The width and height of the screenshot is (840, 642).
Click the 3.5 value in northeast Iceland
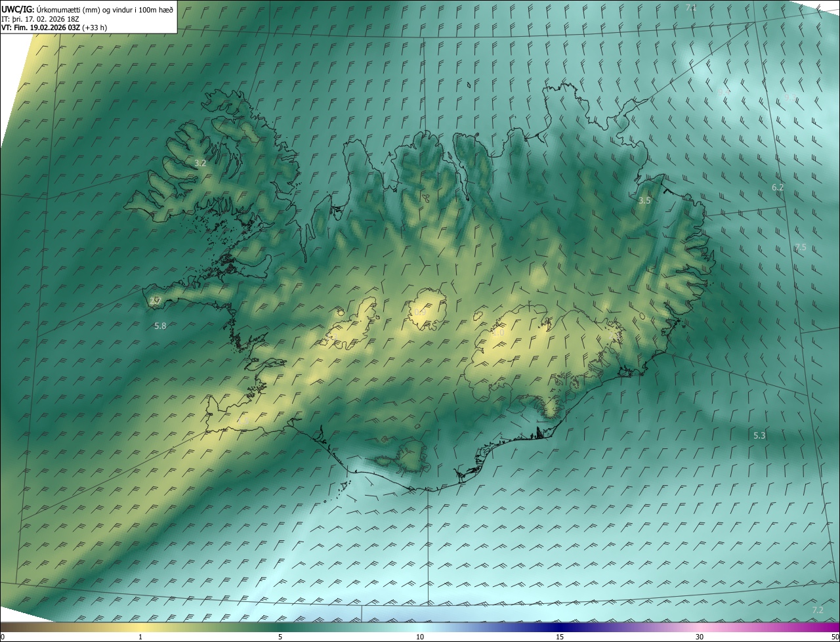[644, 201]
